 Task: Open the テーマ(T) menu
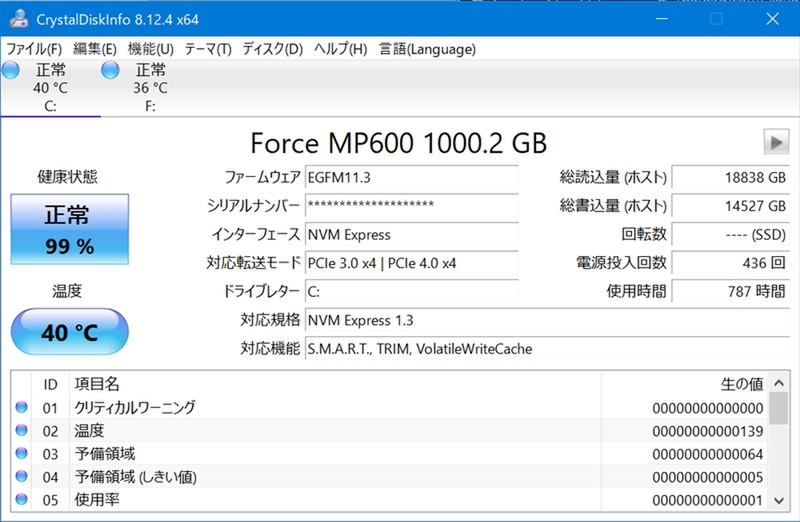click(208, 49)
